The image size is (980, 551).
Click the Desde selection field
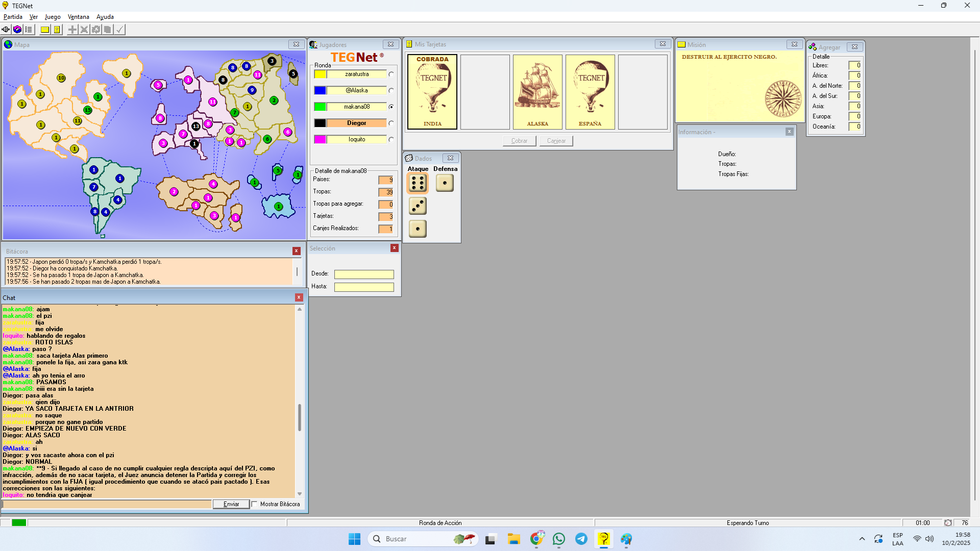[x=364, y=274]
